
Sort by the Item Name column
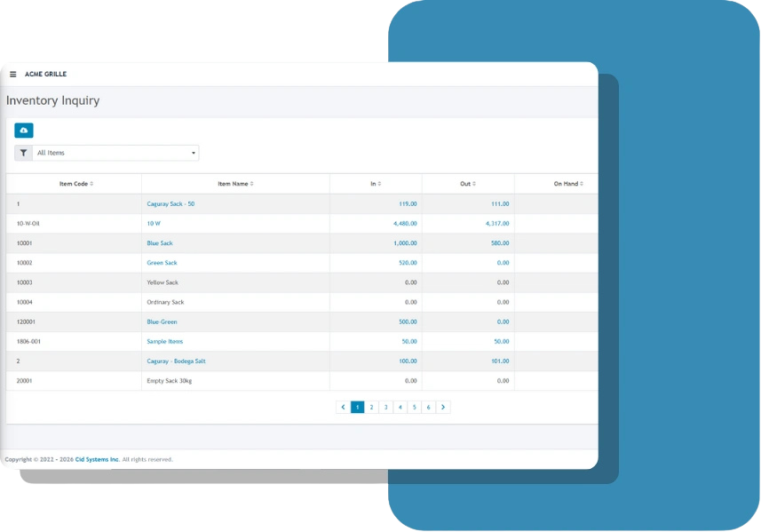235,184
